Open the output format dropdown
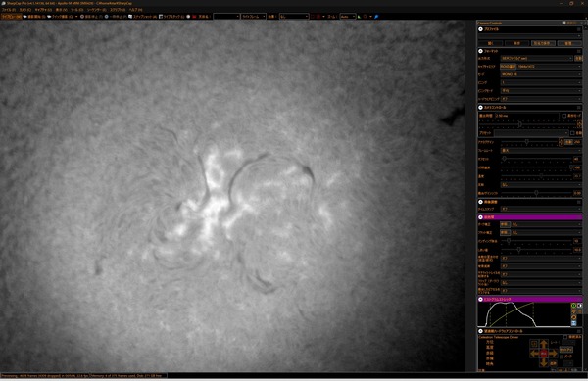The width and height of the screenshot is (588, 381). 536,59
